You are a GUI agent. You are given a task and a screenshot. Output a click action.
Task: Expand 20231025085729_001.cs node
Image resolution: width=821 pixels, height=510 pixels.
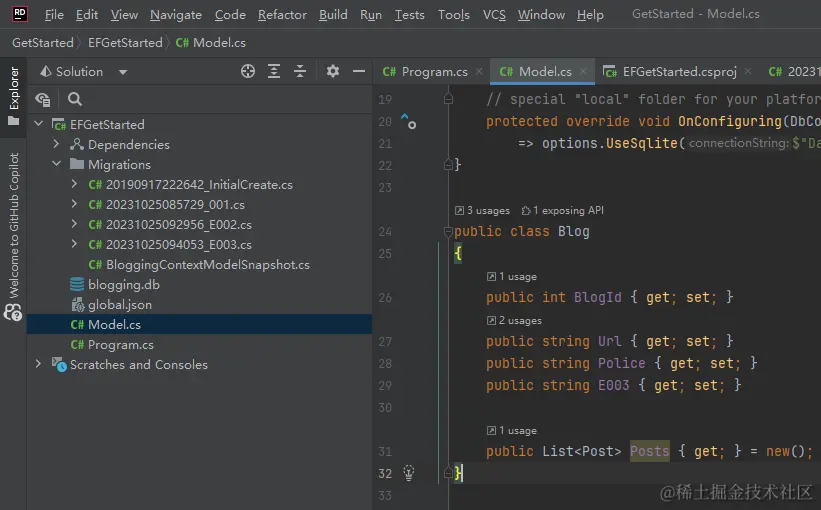point(74,204)
